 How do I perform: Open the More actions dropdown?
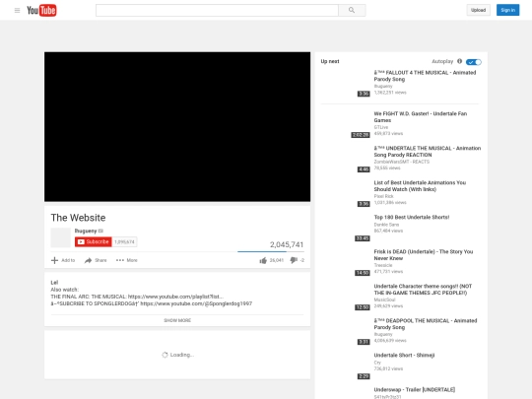pos(126,260)
